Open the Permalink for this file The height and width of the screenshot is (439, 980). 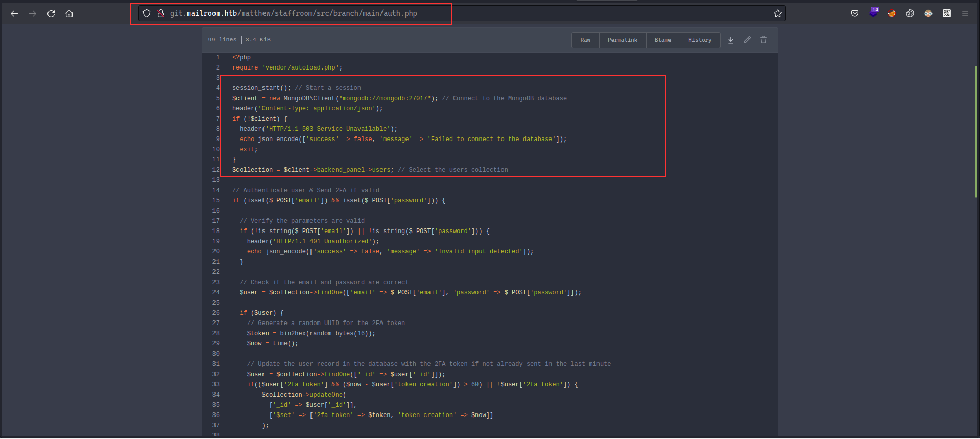[x=623, y=40]
